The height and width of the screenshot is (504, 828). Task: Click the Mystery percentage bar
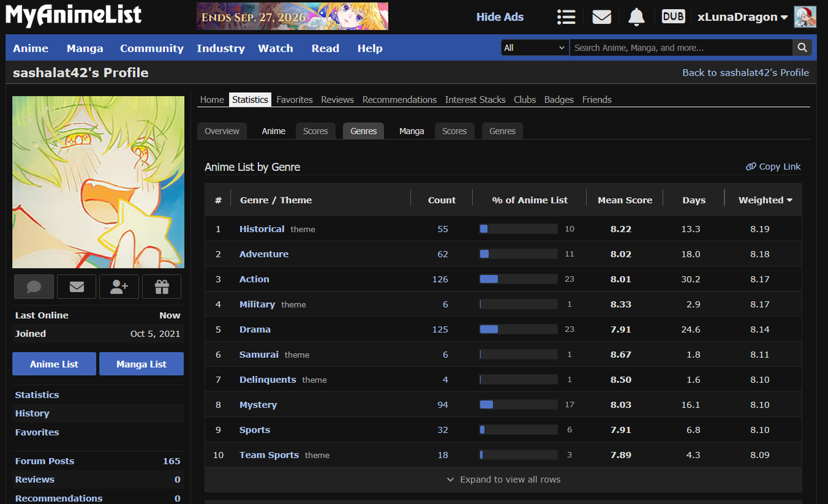point(518,404)
